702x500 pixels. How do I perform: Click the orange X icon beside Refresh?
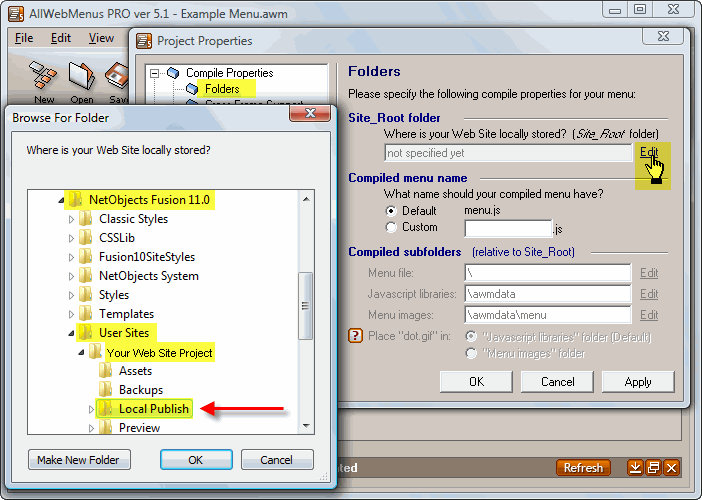coord(672,468)
